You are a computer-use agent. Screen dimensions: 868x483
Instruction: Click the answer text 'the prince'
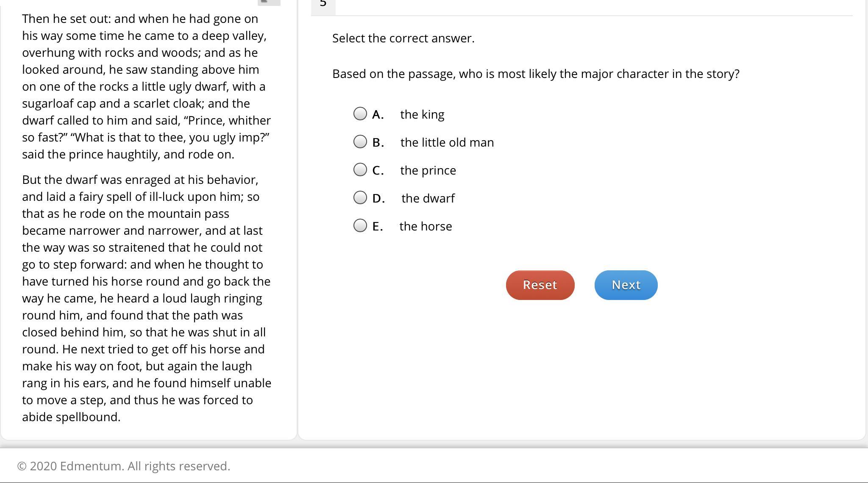(428, 170)
